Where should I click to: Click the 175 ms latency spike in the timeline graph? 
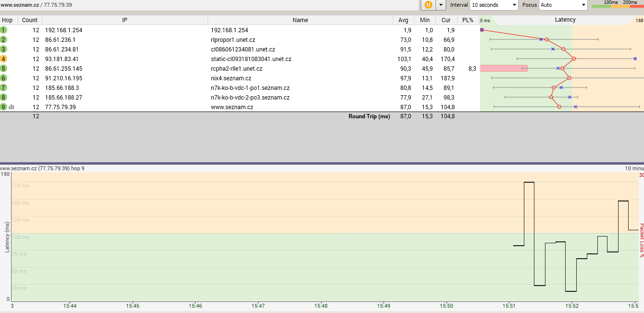pyautogui.click(x=529, y=183)
